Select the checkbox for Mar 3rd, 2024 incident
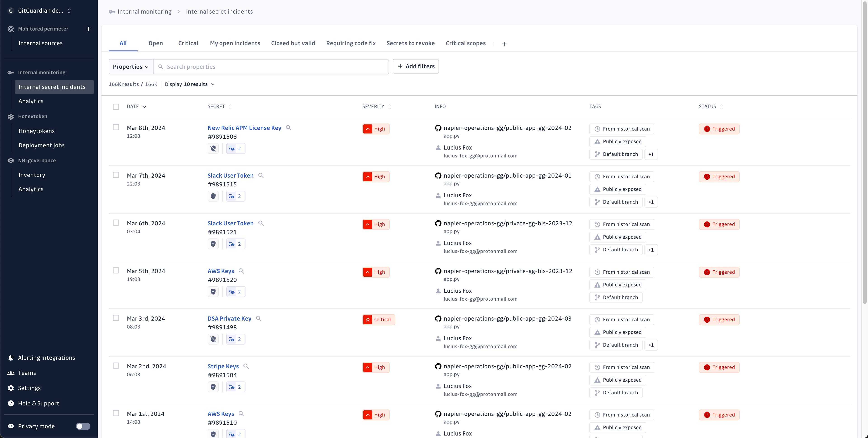 (116, 318)
